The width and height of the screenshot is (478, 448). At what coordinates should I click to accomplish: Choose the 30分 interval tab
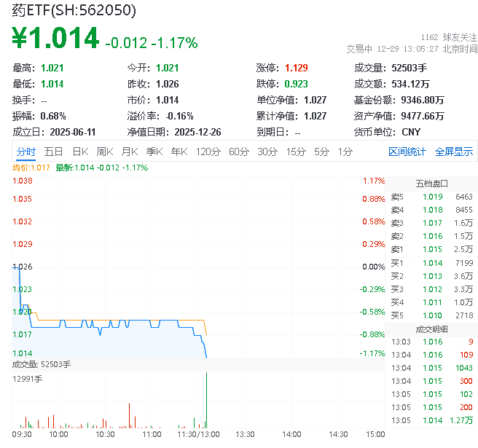267,152
